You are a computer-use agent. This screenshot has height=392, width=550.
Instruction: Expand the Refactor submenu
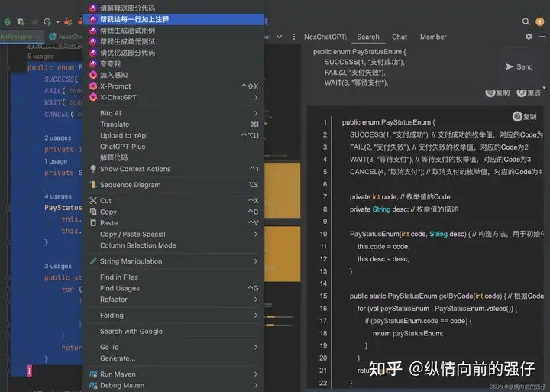(173, 300)
